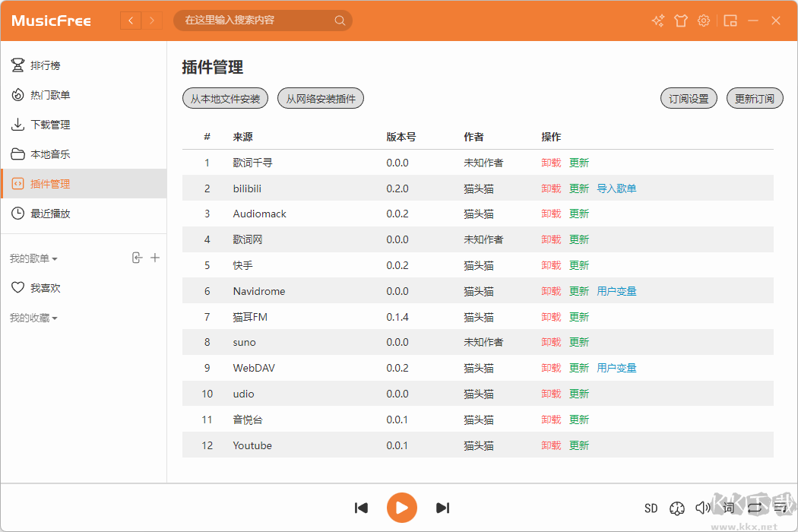
Task: Change SD audio quality setting
Action: click(x=651, y=508)
